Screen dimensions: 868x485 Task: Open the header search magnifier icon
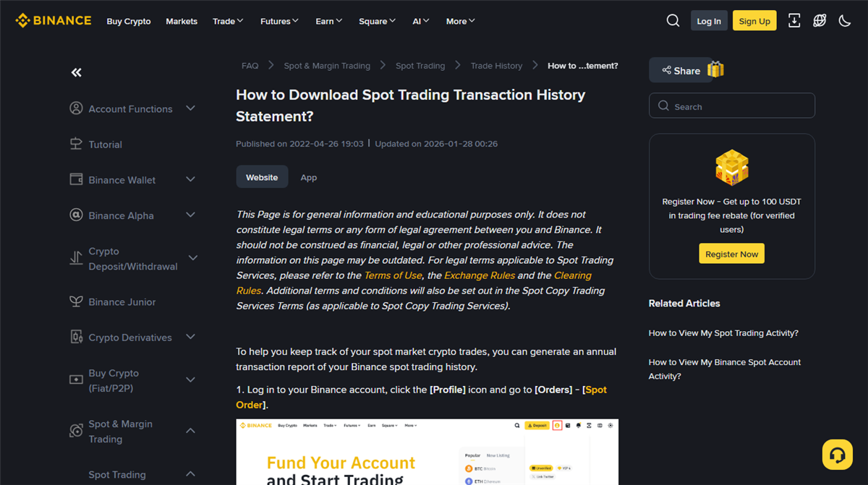[673, 20]
